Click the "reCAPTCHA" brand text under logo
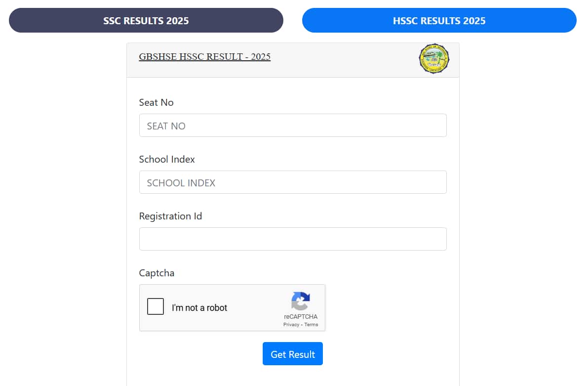Viewport: 588px width, 386px height. pyautogui.click(x=301, y=317)
